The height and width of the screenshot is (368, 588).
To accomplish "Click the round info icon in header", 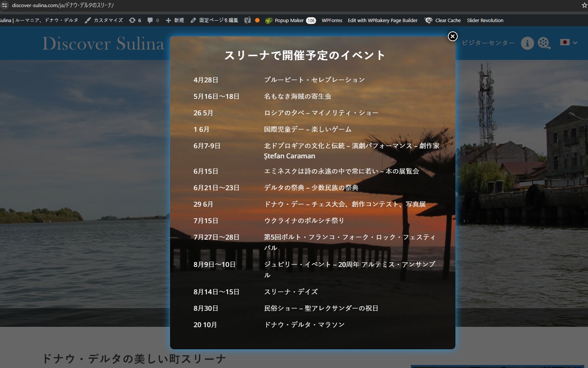I will pyautogui.click(x=527, y=43).
